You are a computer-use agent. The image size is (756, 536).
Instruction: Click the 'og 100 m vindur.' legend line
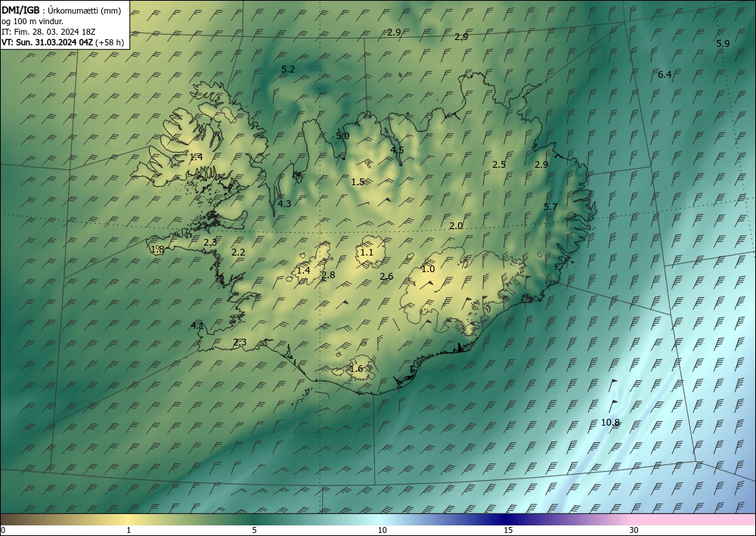(x=33, y=21)
